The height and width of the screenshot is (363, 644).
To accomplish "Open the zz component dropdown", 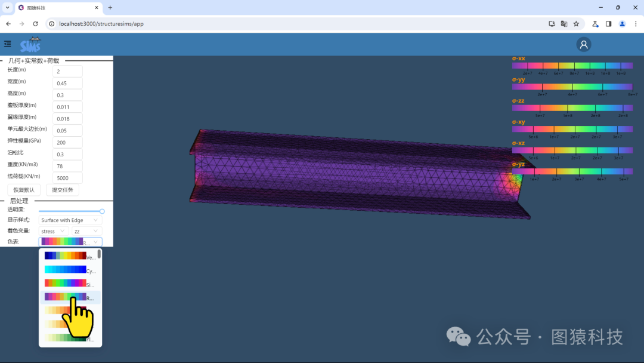I will [x=86, y=231].
